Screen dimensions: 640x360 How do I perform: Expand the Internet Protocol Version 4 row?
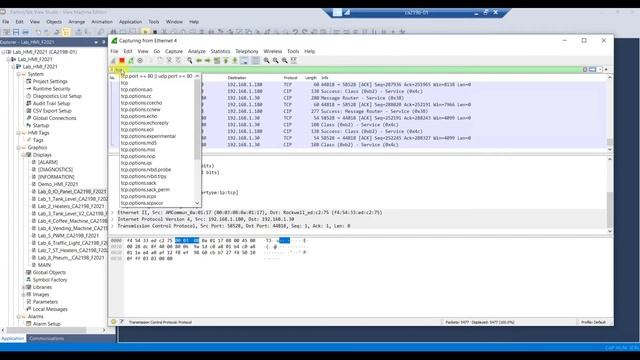[113, 219]
